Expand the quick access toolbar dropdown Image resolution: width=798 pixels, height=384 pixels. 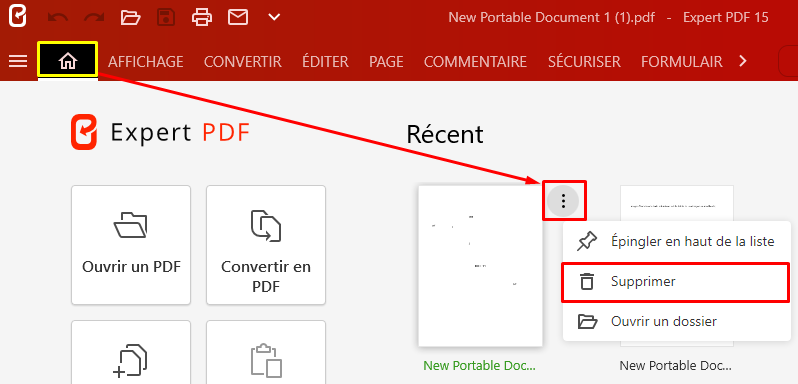pos(274,18)
